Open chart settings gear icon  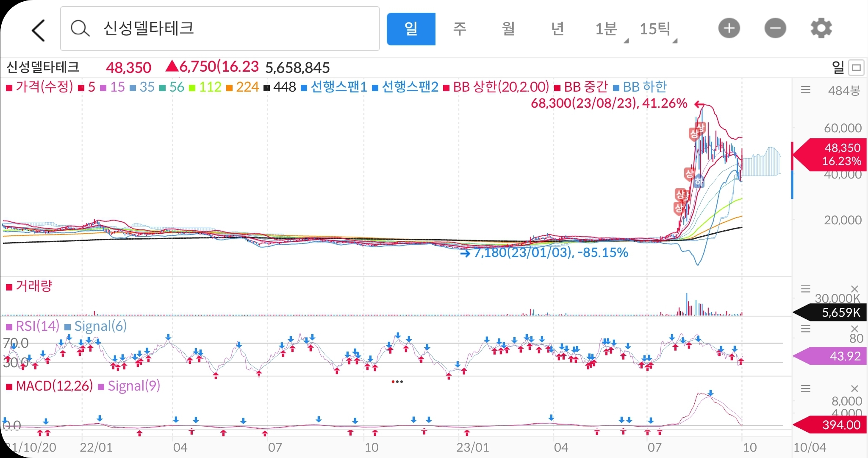[821, 28]
